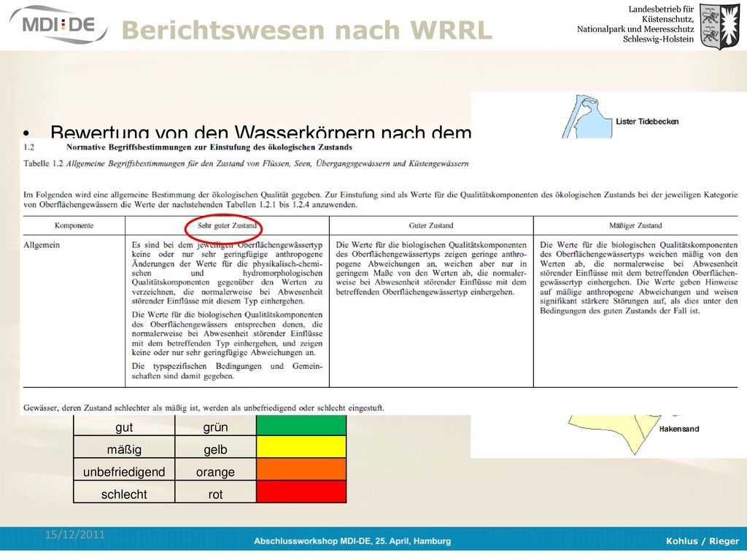Click the footnote starting 'Gewässer, deren Zustand'

[x=204, y=408]
